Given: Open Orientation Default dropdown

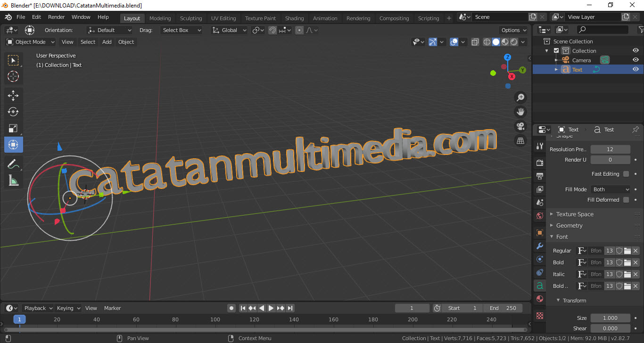Looking at the screenshot, I should (x=110, y=30).
